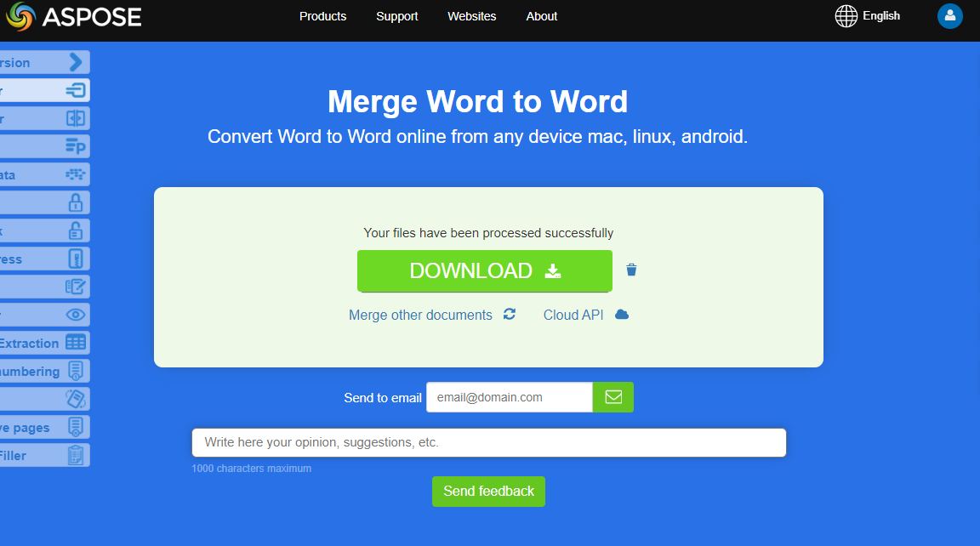This screenshot has height=546, width=980.
Task: Open the document editor pencil icon
Action: coord(77,287)
